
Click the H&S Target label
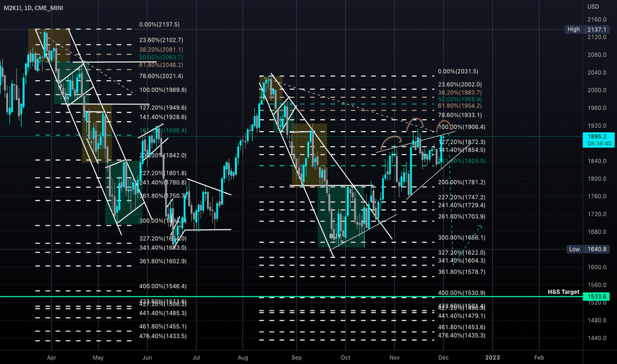pos(563,292)
